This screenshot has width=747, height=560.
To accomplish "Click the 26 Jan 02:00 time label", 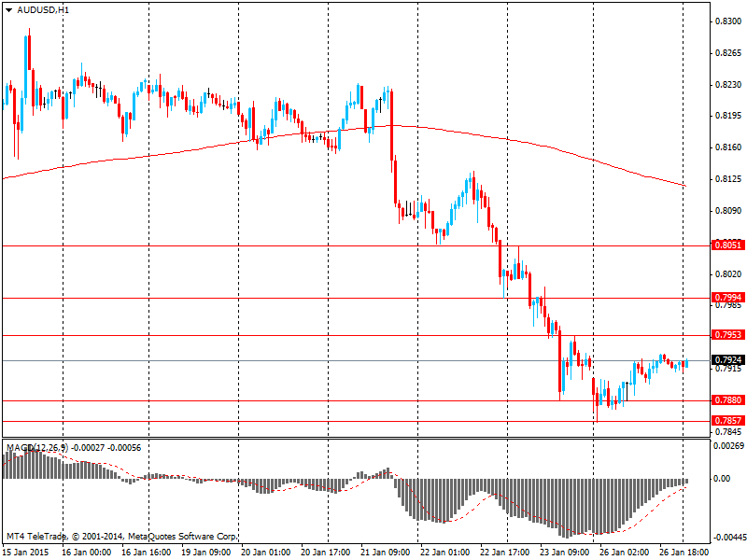I will pos(624,552).
